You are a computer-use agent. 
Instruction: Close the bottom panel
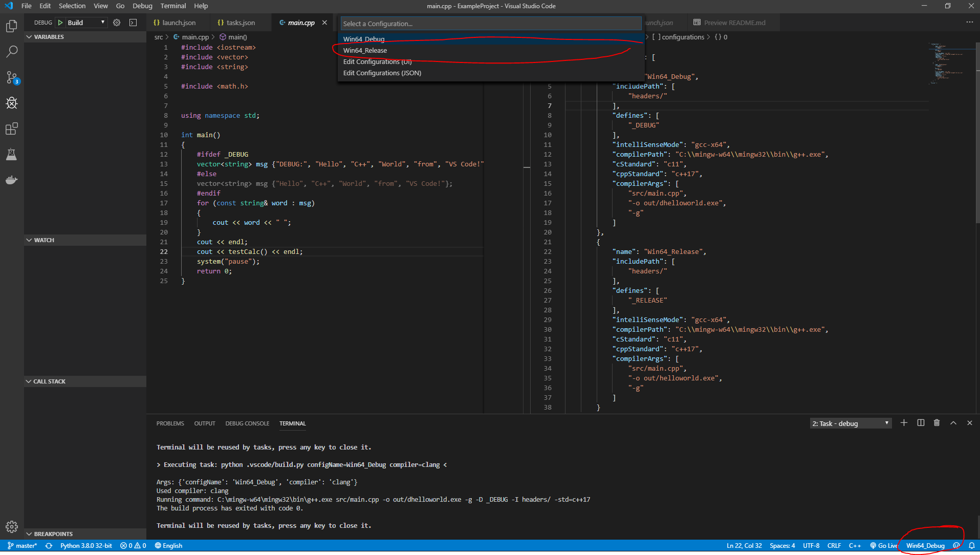point(969,423)
